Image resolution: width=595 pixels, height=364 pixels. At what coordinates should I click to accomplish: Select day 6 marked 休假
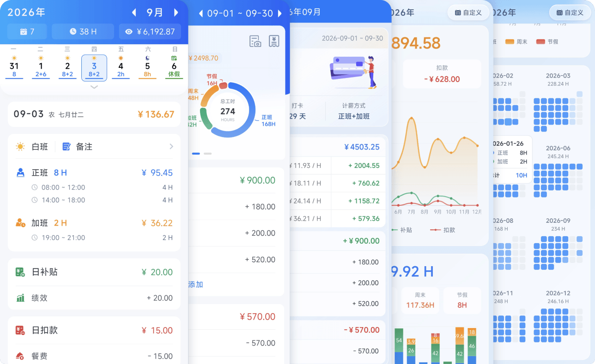174,67
